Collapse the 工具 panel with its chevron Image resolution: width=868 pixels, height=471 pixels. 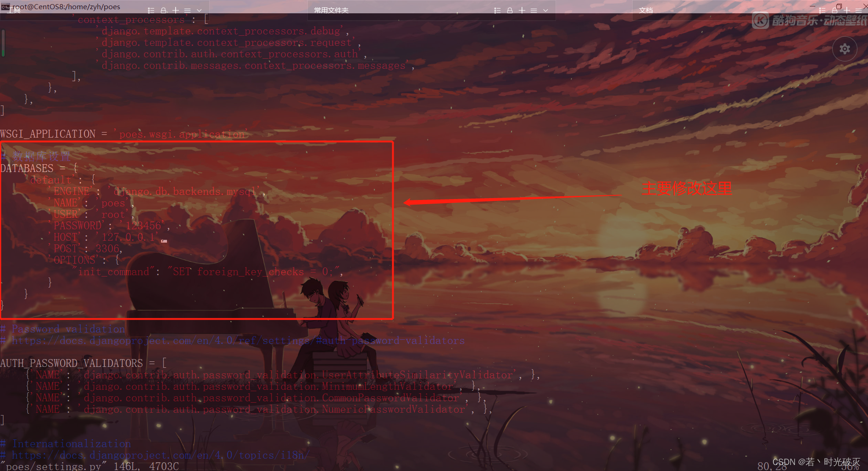pyautogui.click(x=199, y=10)
